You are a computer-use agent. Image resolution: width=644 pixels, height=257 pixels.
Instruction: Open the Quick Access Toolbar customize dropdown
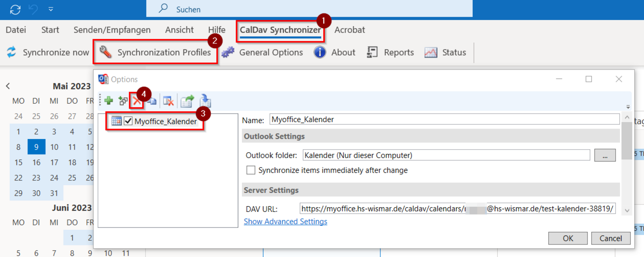click(x=51, y=9)
